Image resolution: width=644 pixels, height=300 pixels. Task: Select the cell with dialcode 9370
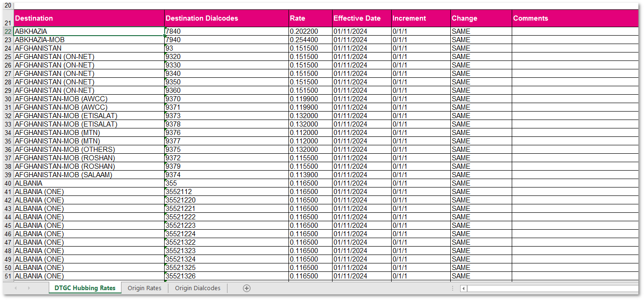(227, 99)
